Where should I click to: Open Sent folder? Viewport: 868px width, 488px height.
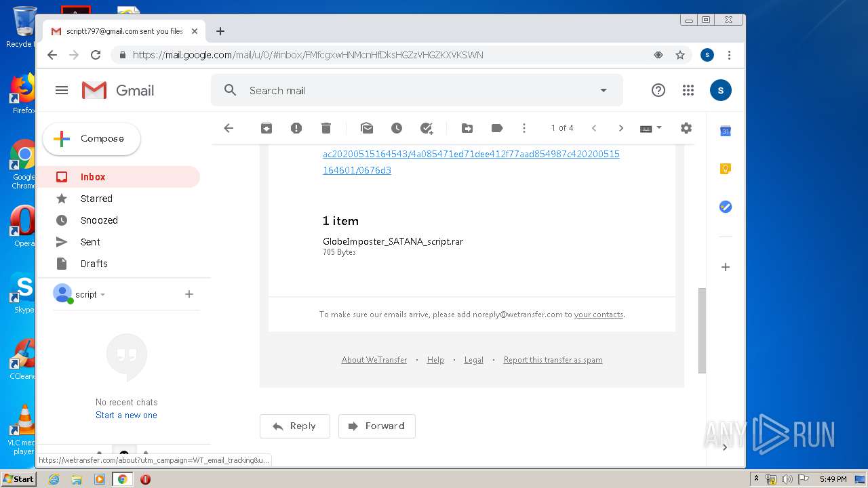tap(118, 242)
